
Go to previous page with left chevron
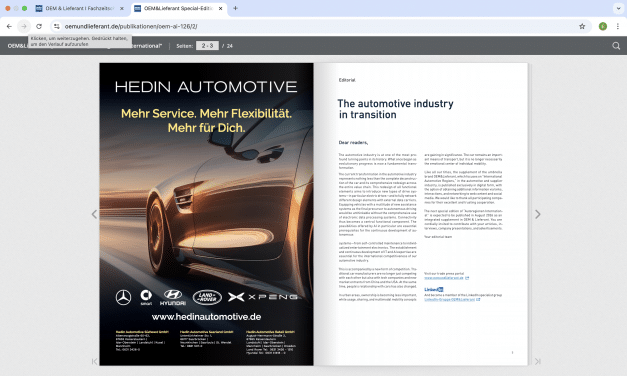point(94,214)
